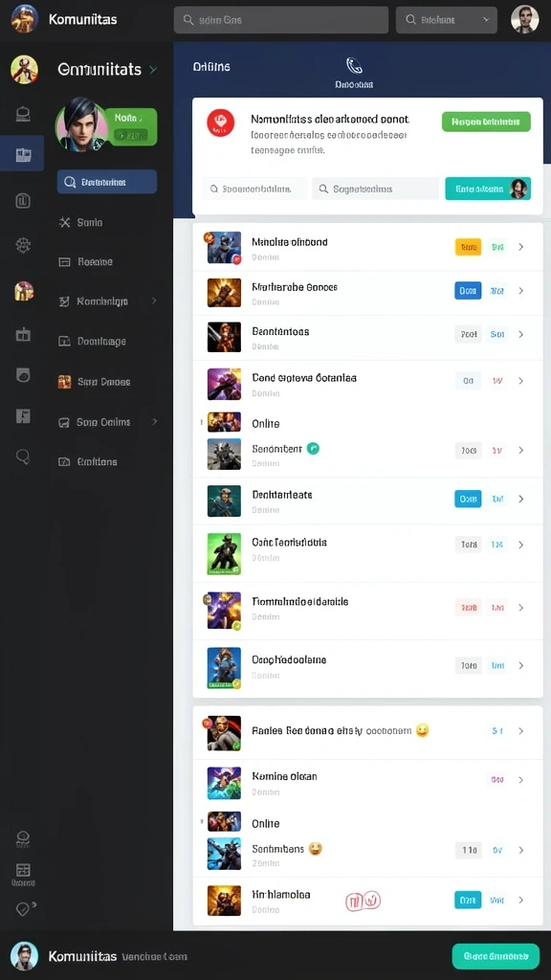Expand the chevron of the 'Bsnntentoos' row
This screenshot has width=551, height=980.
(521, 334)
